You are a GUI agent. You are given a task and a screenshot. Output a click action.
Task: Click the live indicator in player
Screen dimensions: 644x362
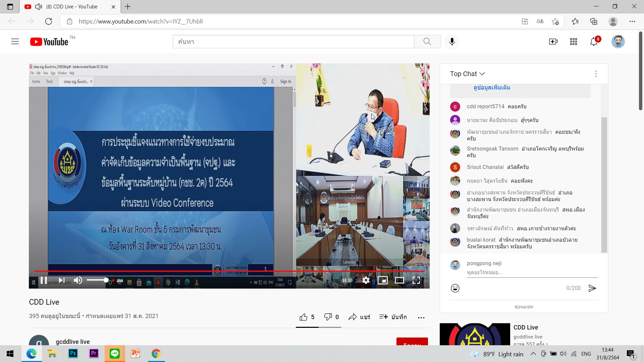pyautogui.click(x=118, y=281)
